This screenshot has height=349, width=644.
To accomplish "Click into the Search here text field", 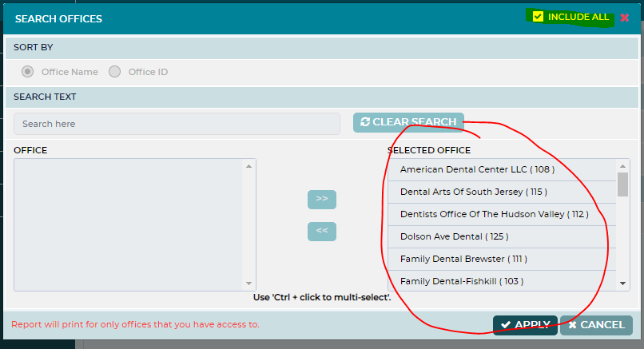I will 177,124.
